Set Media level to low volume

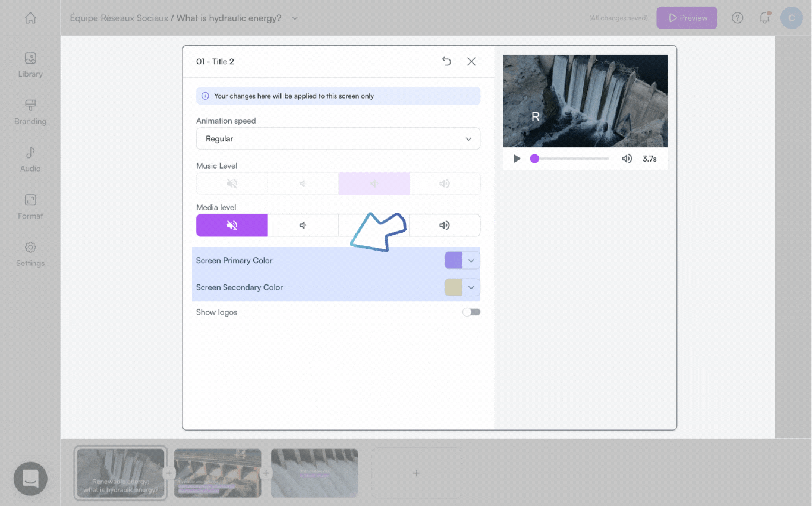(x=303, y=226)
